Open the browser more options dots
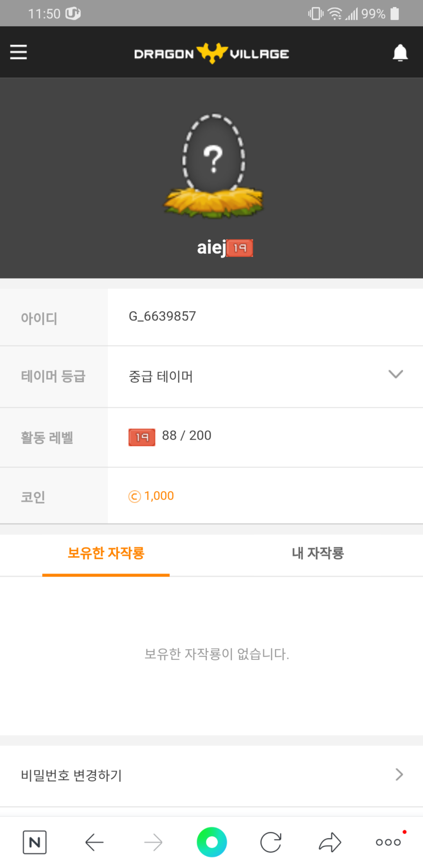This screenshot has height=868, width=423. 389,842
